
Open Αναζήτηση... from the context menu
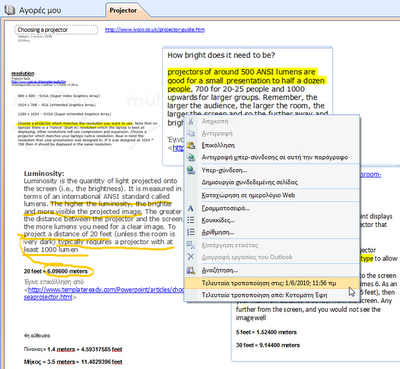[x=271, y=270]
